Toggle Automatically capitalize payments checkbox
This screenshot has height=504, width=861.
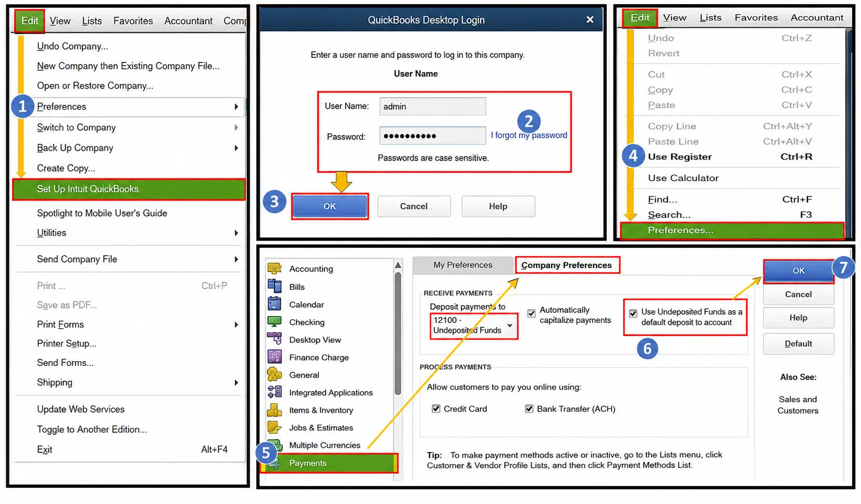532,313
